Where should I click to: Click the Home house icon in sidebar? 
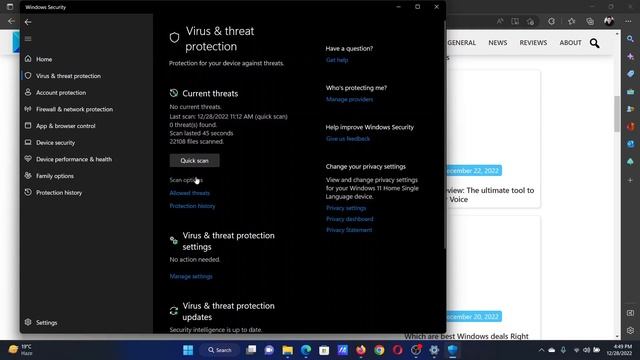pos(28,59)
